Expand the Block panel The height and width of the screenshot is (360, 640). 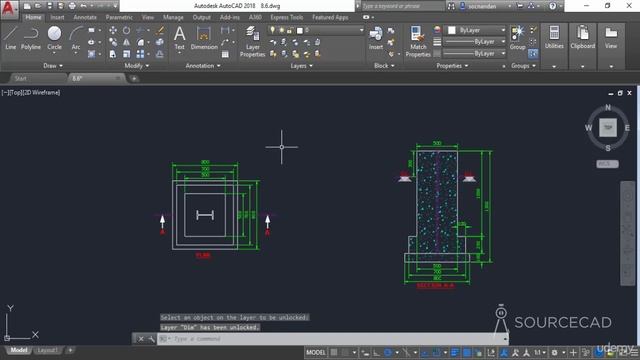coord(384,66)
